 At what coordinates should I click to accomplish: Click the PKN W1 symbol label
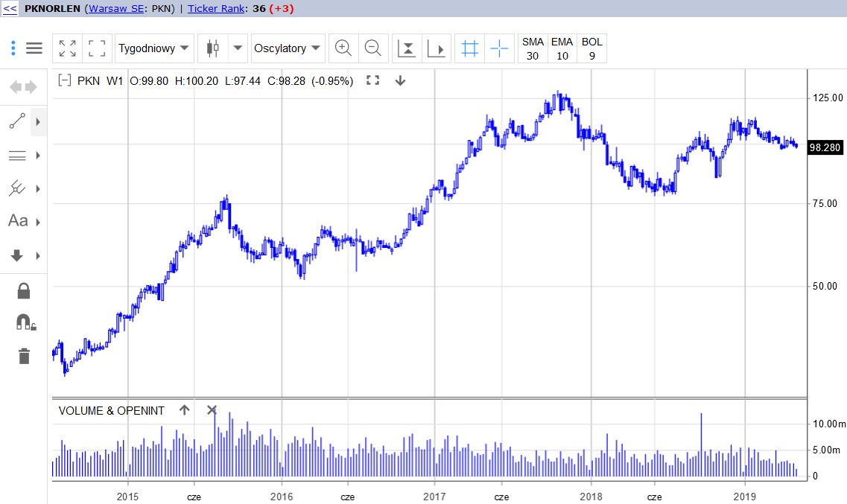pyautogui.click(x=100, y=81)
